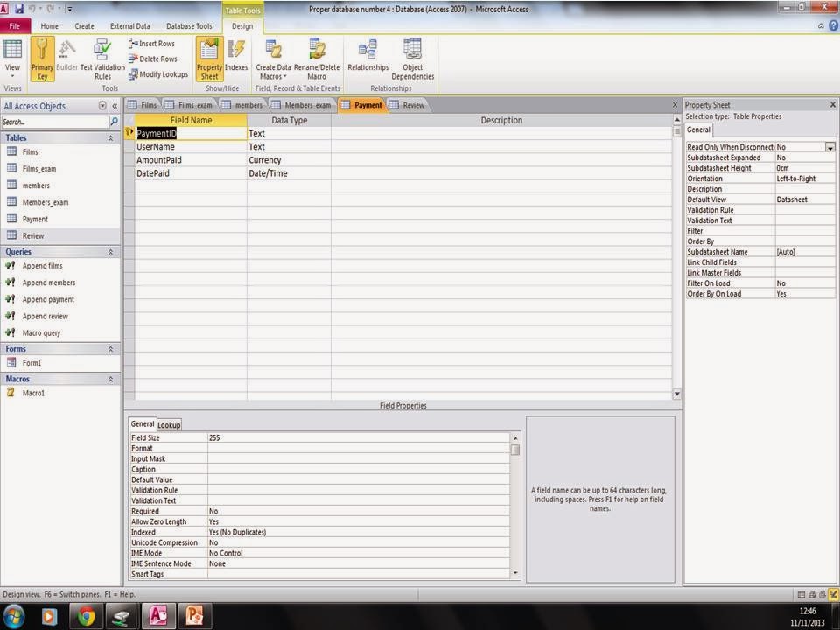Click the Required property value
840x630 pixels.
click(358, 511)
